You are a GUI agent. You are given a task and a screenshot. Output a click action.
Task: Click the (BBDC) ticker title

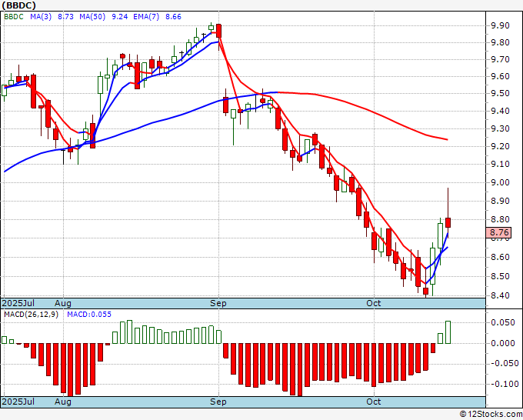click(18, 5)
